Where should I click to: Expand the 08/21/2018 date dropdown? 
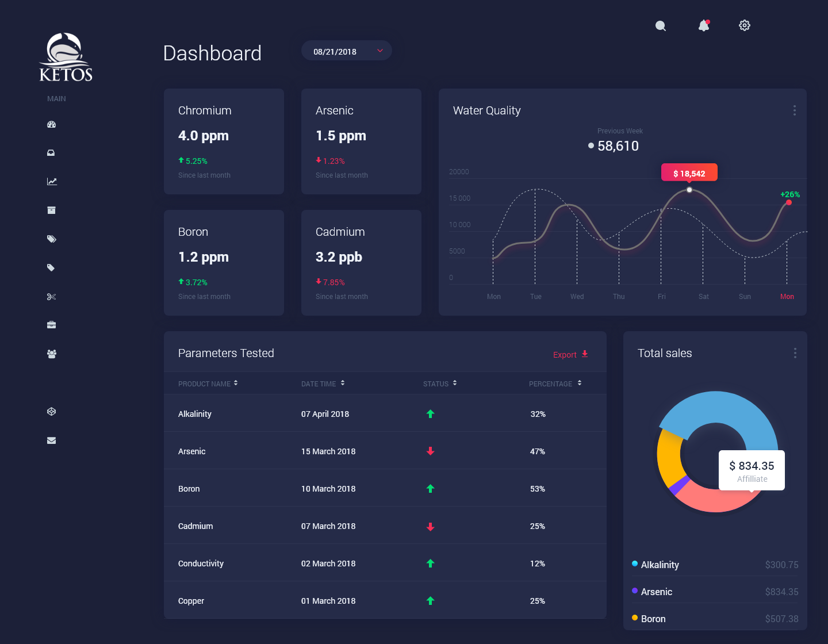pos(347,51)
